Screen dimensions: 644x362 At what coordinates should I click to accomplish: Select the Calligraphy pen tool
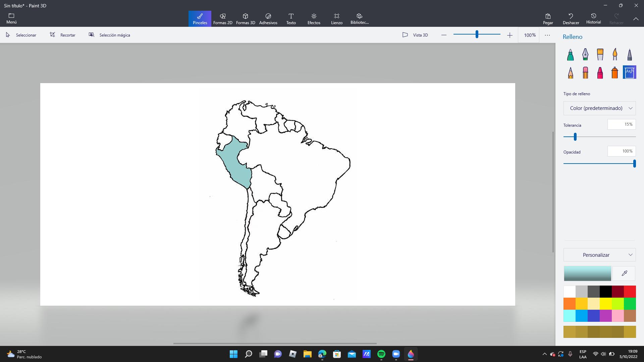click(x=585, y=55)
